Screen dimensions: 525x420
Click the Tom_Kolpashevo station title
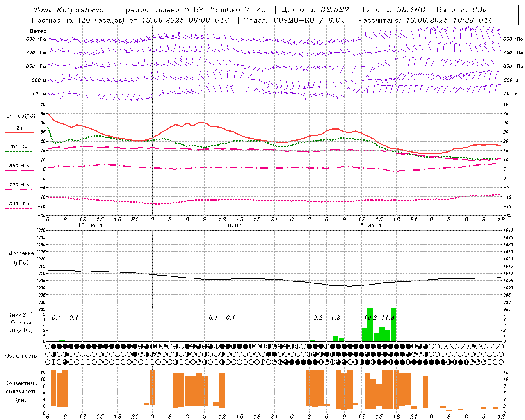click(x=68, y=10)
